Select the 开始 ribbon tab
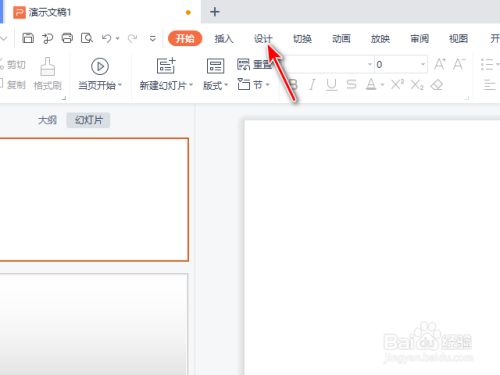 (185, 39)
